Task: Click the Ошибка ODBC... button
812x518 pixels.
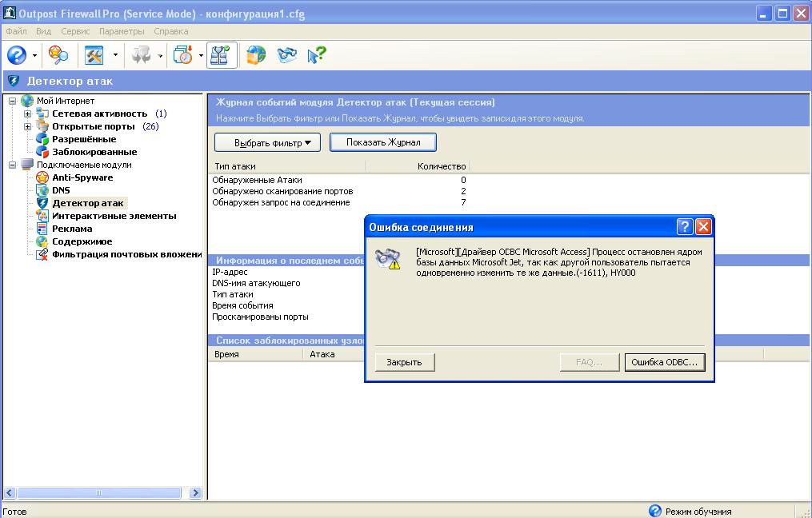Action: tap(665, 362)
